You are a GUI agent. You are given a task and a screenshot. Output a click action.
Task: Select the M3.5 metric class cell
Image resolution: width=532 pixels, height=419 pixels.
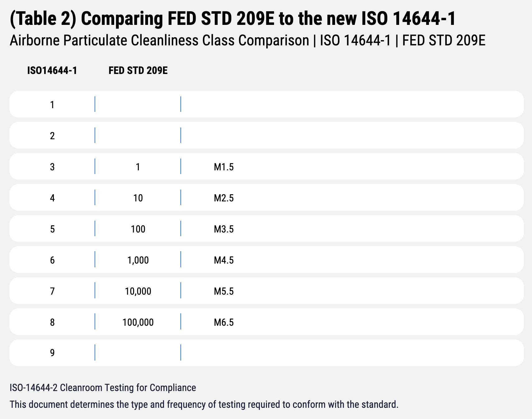click(x=223, y=229)
